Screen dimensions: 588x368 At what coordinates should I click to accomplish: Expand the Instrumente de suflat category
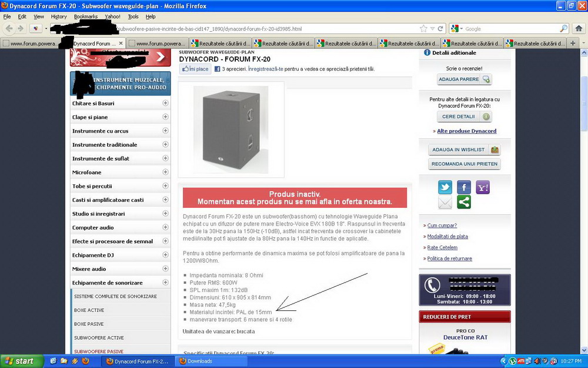pos(165,158)
